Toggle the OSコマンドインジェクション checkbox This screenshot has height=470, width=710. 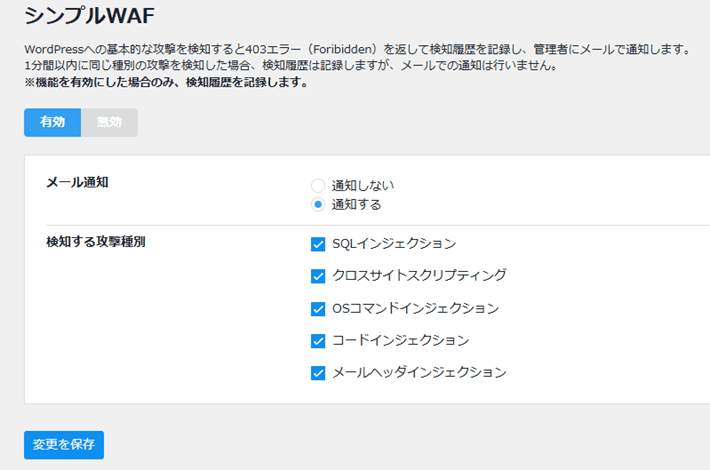point(318,309)
